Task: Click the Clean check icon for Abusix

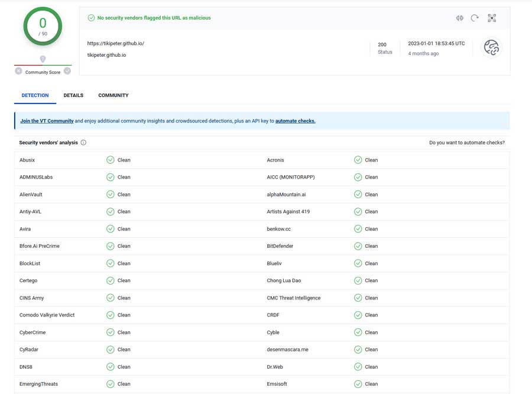Action: (x=111, y=160)
